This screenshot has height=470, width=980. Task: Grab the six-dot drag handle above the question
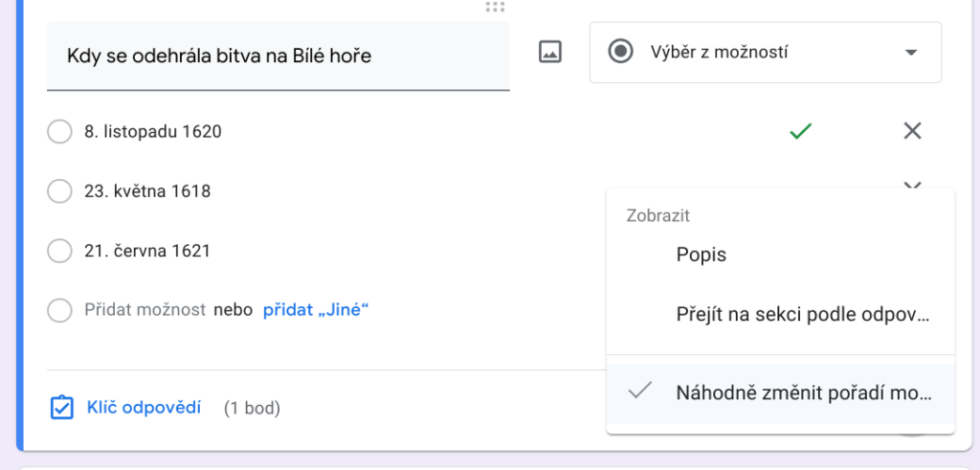495,8
